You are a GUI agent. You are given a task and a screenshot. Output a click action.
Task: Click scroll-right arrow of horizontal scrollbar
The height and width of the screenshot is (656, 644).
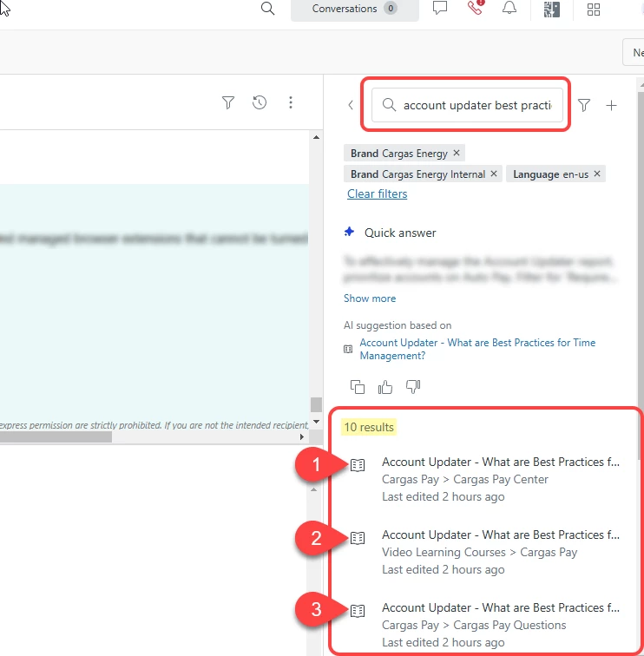coord(302,436)
